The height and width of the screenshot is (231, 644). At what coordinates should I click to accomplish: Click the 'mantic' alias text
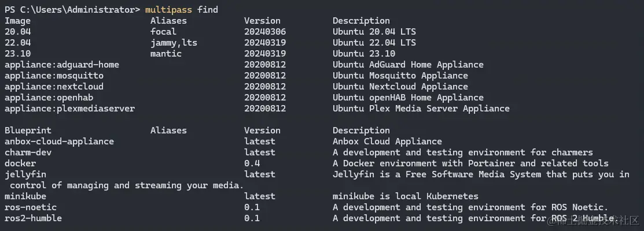pyautogui.click(x=166, y=54)
